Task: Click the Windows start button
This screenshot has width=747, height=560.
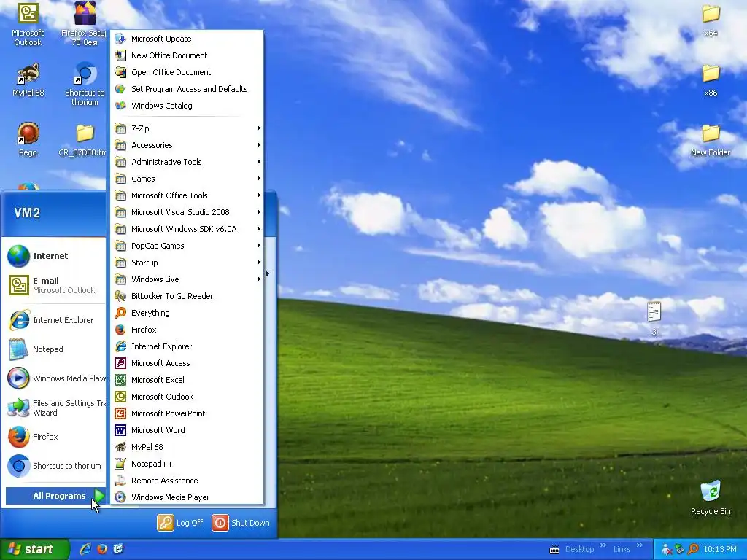Action: coord(34,549)
